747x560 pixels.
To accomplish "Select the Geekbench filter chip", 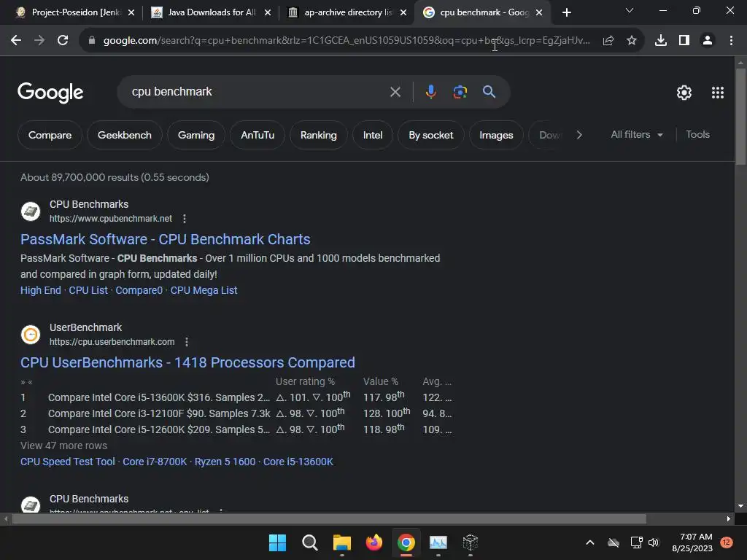I will (x=124, y=135).
